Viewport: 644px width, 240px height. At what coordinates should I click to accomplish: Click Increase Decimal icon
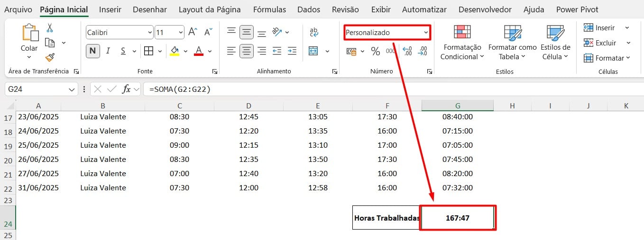pyautogui.click(x=407, y=51)
